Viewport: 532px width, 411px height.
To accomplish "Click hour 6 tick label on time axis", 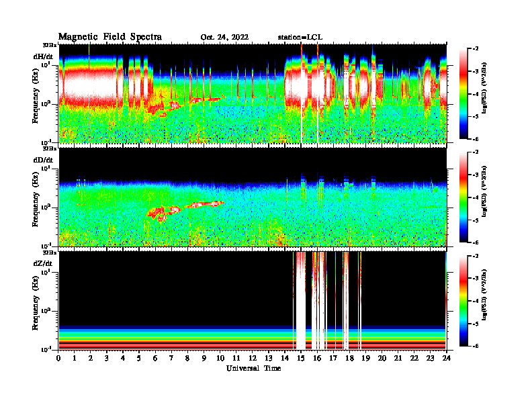I will [x=156, y=359].
